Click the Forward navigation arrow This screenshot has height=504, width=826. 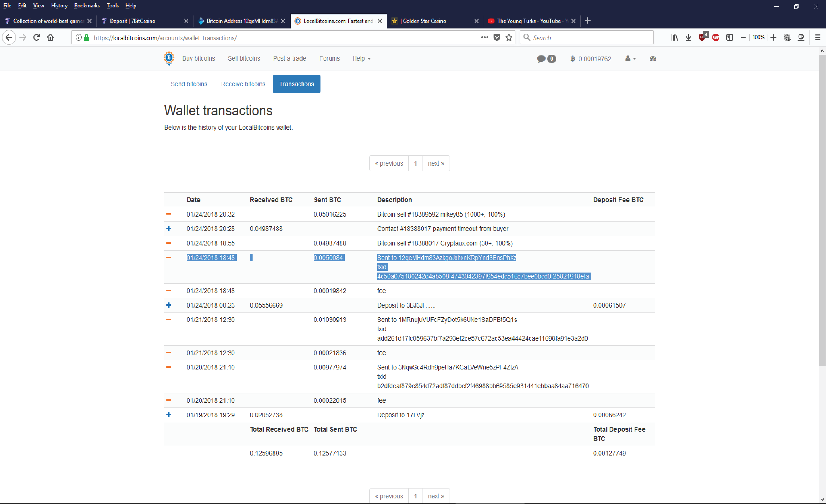(x=23, y=38)
